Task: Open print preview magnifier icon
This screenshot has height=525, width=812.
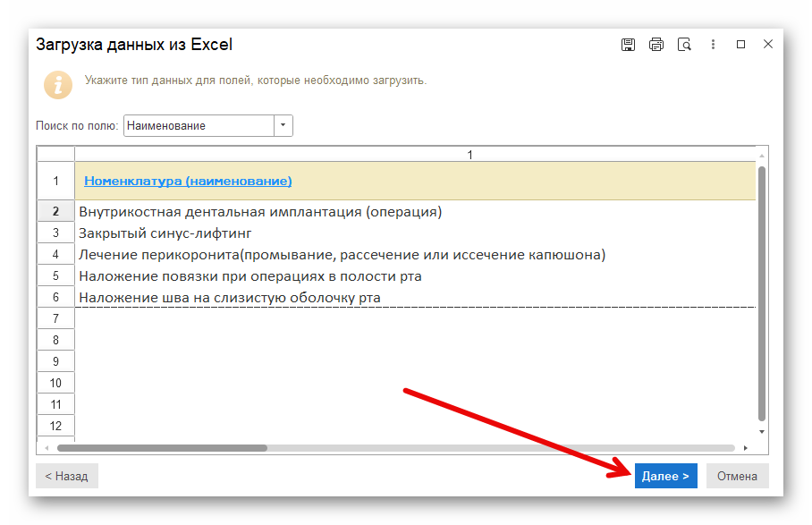Action: (x=684, y=45)
